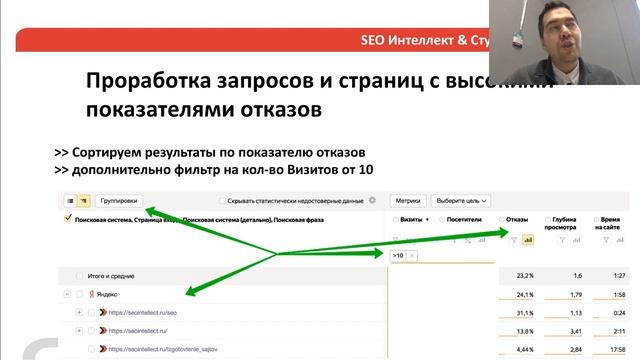The width and height of the screenshot is (640, 360).
Task: Click chart icon under Время на сайте
Action: click(620, 240)
